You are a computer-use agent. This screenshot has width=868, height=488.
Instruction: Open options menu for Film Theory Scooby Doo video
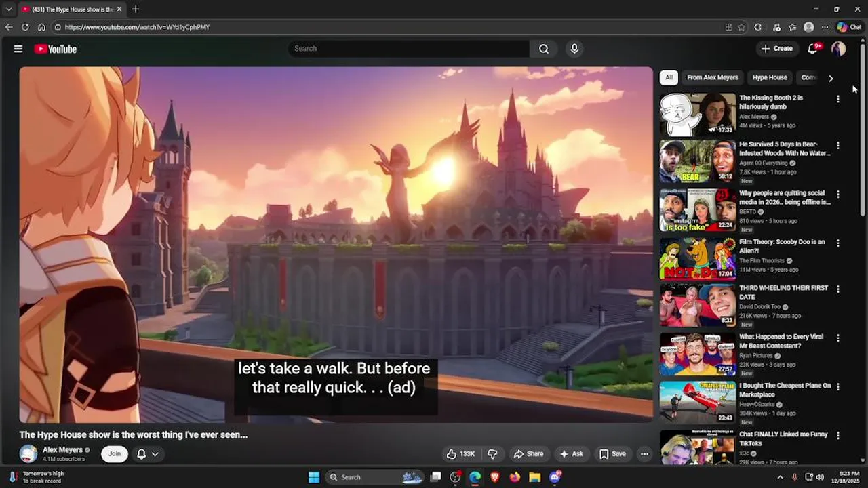pyautogui.click(x=838, y=243)
